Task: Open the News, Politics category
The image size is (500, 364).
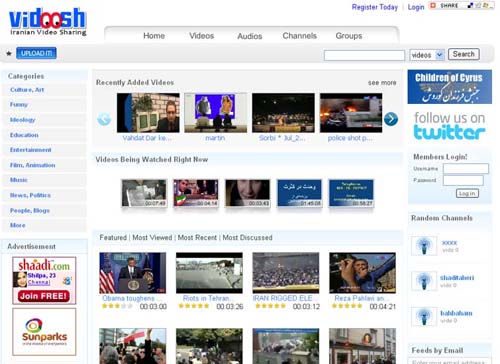Action: 30,195
